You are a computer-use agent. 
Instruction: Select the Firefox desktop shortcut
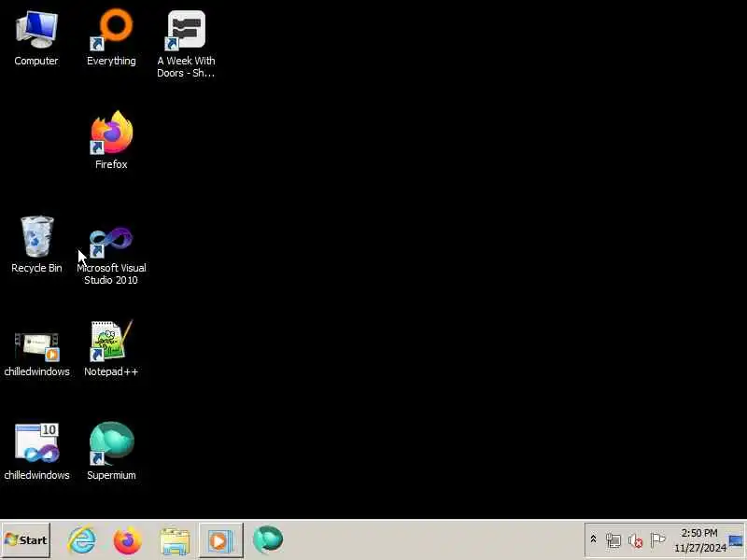[111, 141]
